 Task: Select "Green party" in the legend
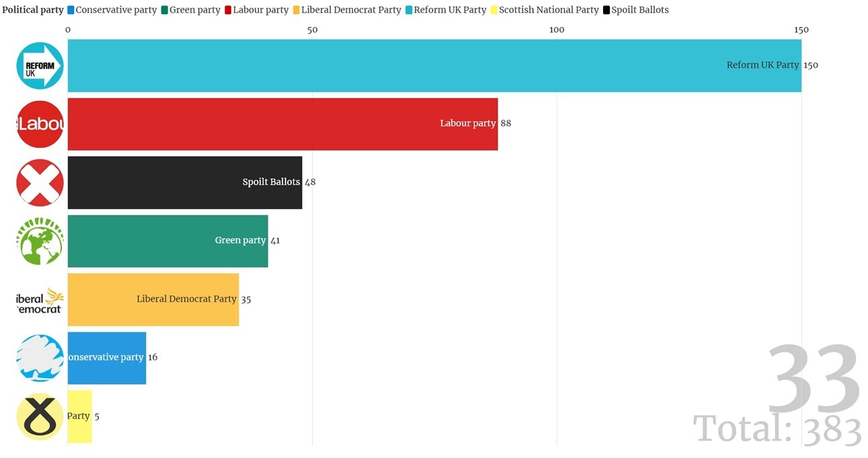click(195, 10)
